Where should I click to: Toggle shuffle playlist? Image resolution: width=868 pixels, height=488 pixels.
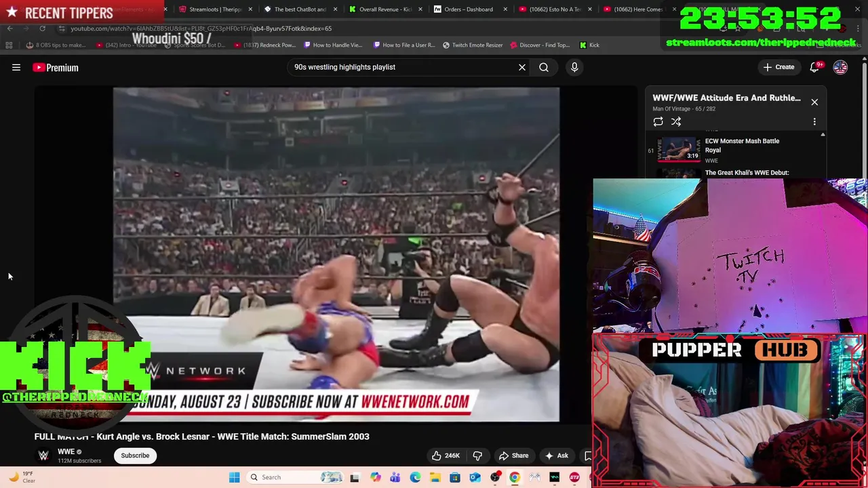(x=676, y=122)
